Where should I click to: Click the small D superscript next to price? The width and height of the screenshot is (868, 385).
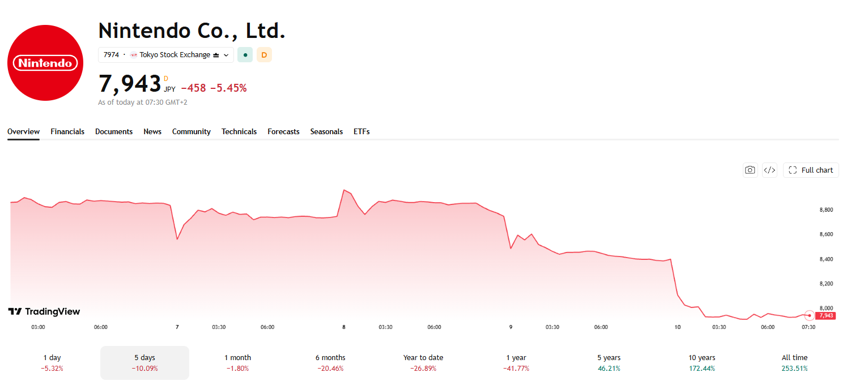pos(166,78)
